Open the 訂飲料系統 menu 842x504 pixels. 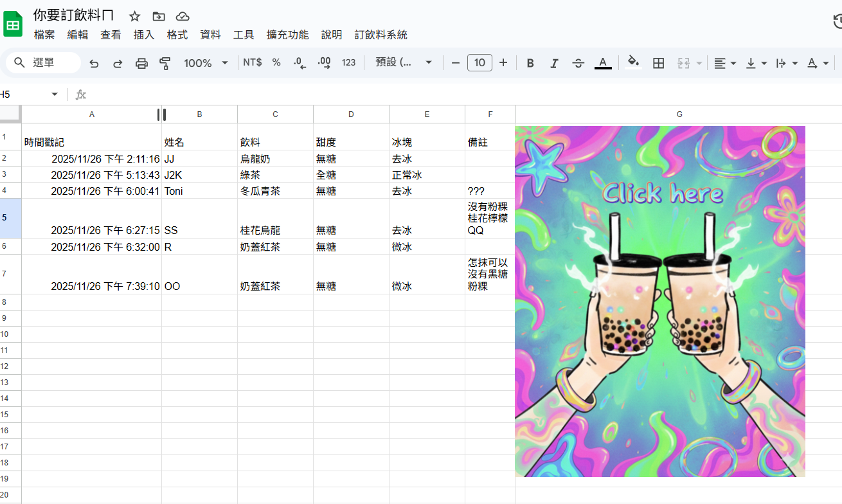(x=381, y=35)
